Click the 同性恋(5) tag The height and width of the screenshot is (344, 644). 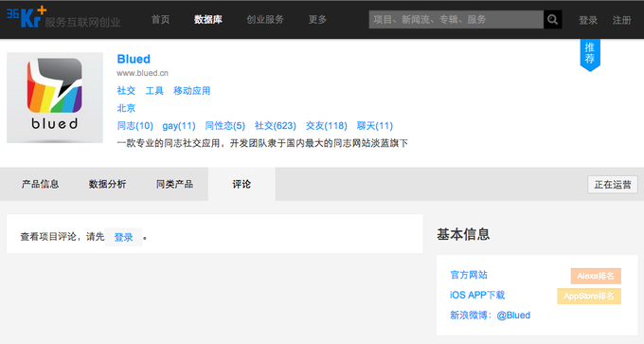pos(225,125)
